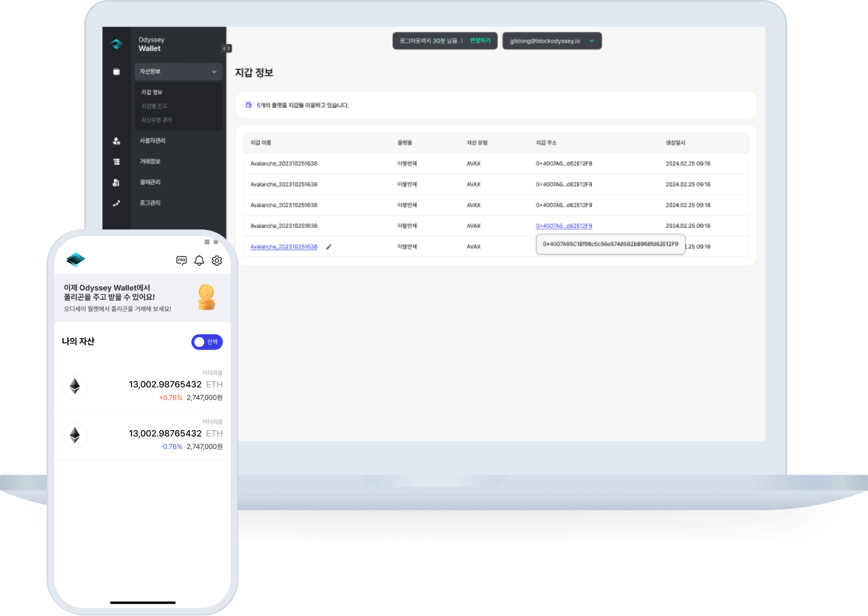Toggle the 잔액 balance switch
Viewport: 868px width, 616px height.
[207, 342]
